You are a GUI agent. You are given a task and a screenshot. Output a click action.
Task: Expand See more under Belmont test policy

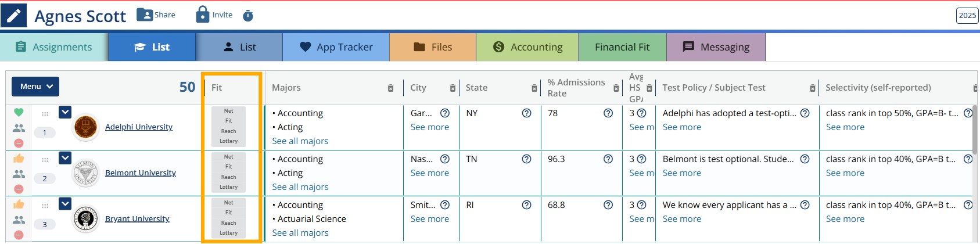(x=681, y=173)
